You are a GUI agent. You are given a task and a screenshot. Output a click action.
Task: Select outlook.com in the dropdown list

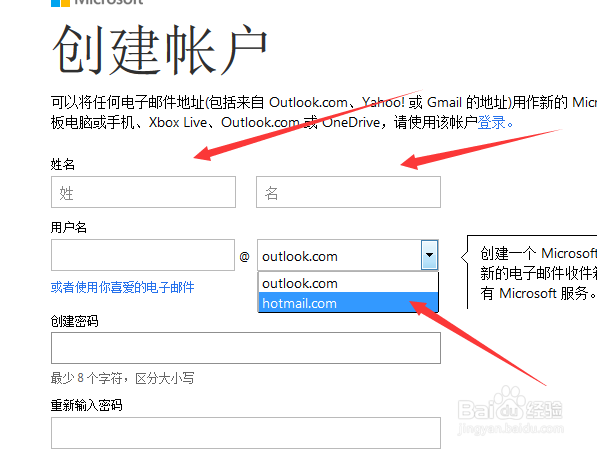pos(348,283)
